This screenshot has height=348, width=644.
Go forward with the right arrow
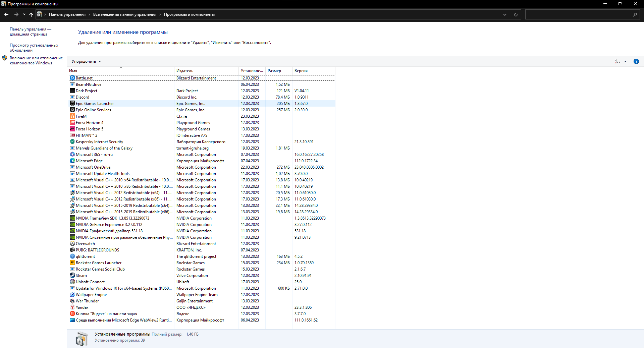16,14
